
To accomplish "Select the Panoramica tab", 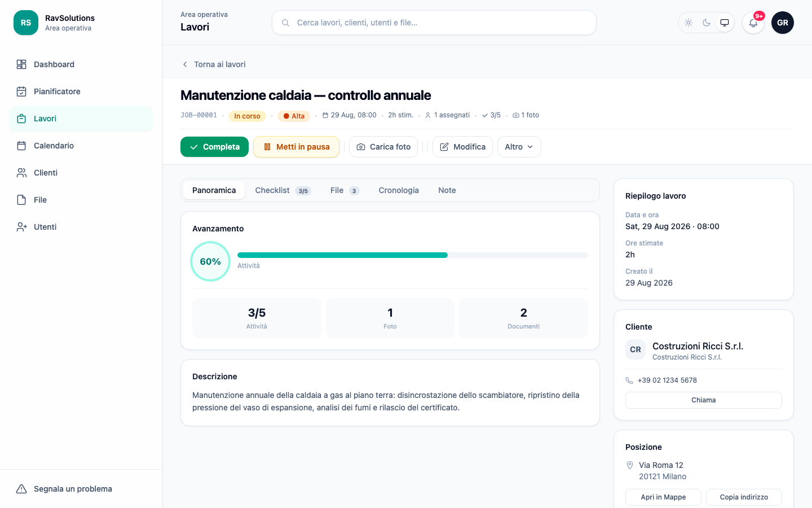I will pyautogui.click(x=214, y=190).
